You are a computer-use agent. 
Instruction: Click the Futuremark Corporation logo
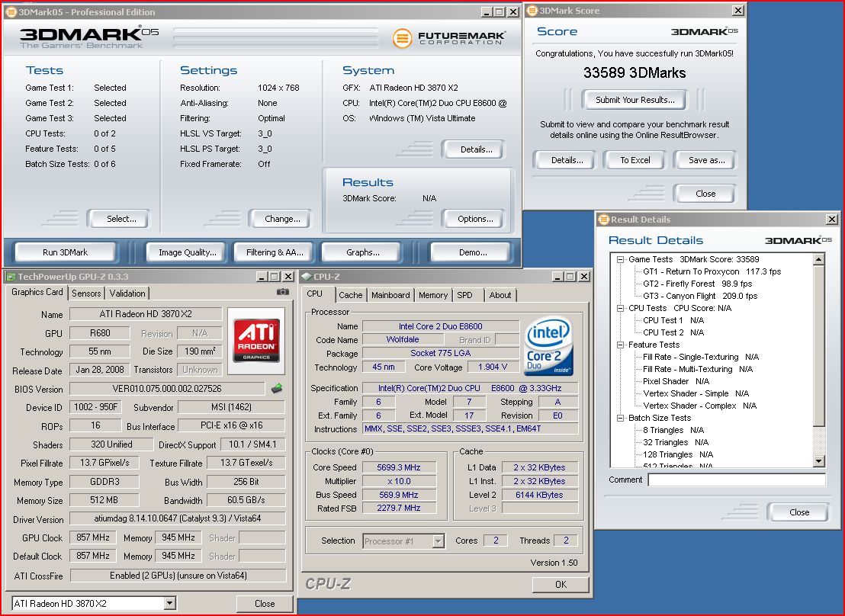449,37
